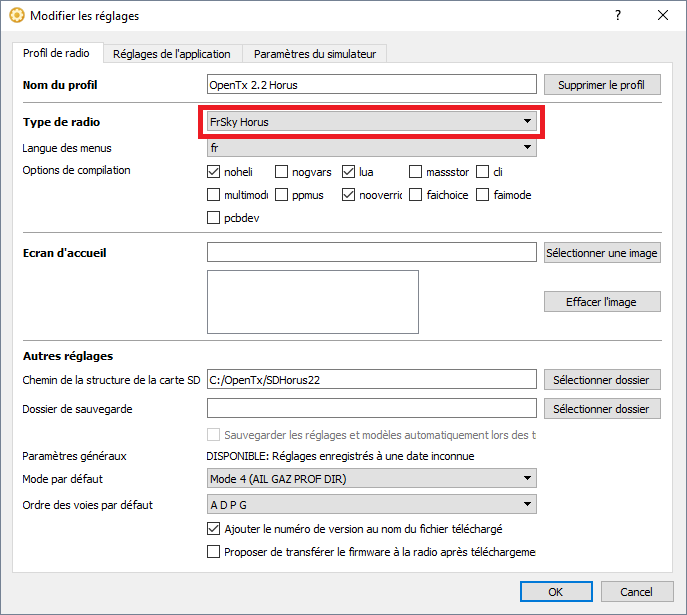Click Sélectionner dossier for SD card path
Viewport: 687px width, 615px height.
pos(602,379)
